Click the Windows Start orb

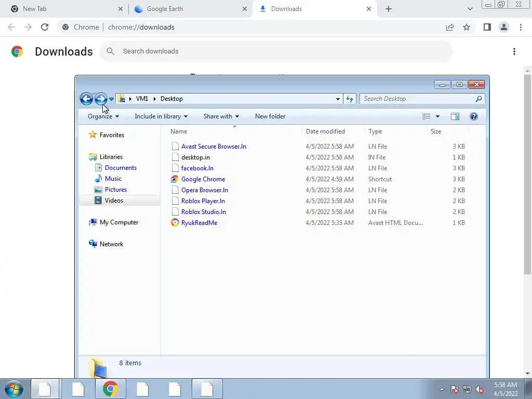(x=14, y=389)
